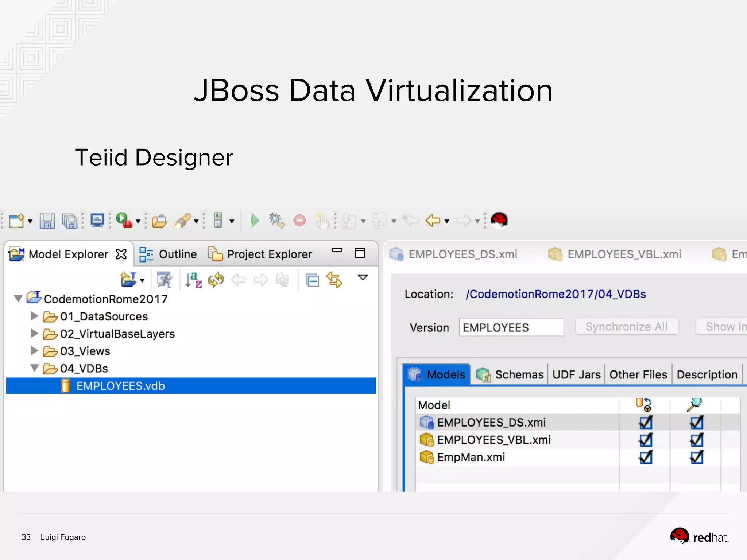
Task: Click the alphabetical sort icon
Action: coord(193,280)
